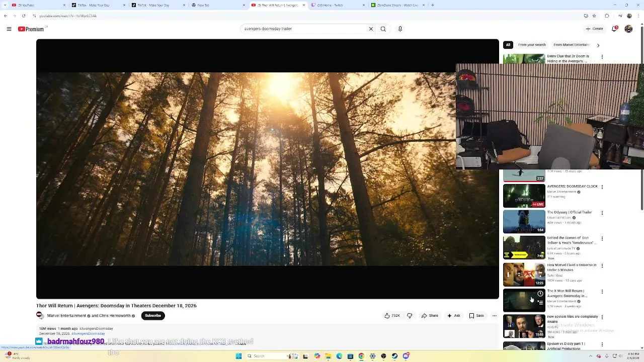Add X-Men Will Return video to queue

[x=540, y=303]
